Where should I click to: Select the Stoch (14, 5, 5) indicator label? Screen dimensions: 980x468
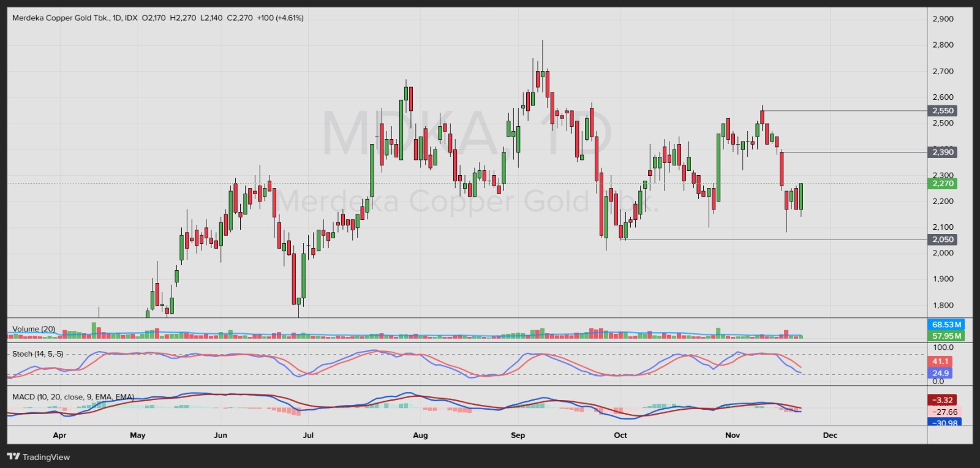point(37,354)
